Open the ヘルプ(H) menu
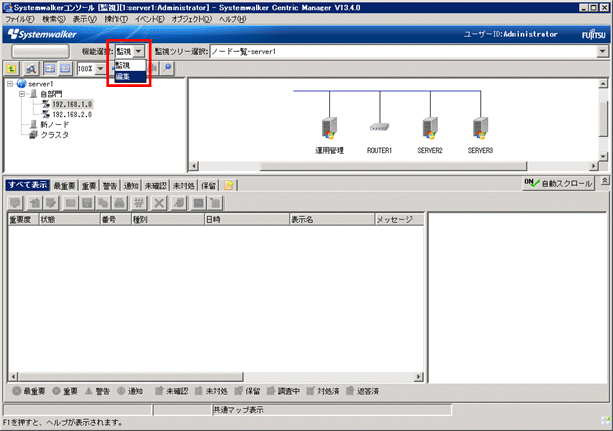 (x=232, y=19)
